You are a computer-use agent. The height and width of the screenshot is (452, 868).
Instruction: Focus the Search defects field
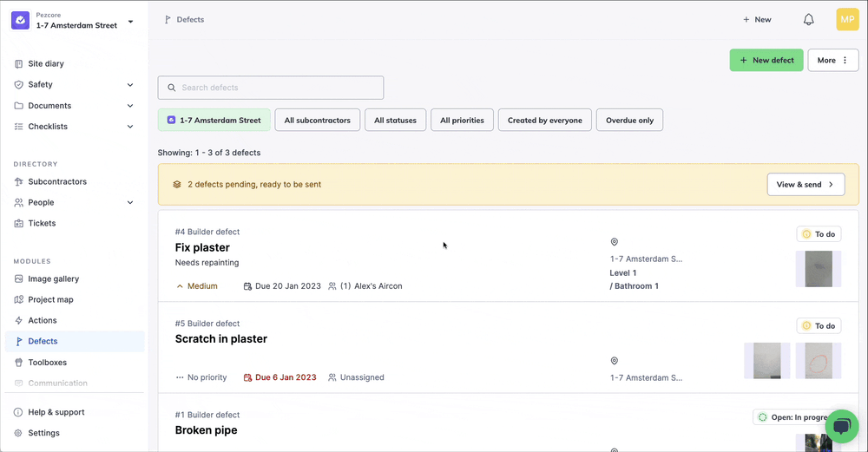coord(271,88)
